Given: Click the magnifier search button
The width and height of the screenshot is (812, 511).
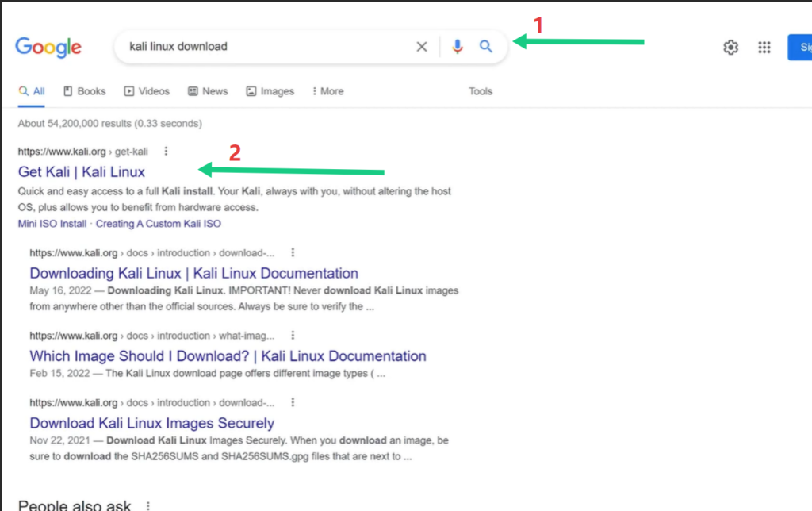Looking at the screenshot, I should coord(485,47).
